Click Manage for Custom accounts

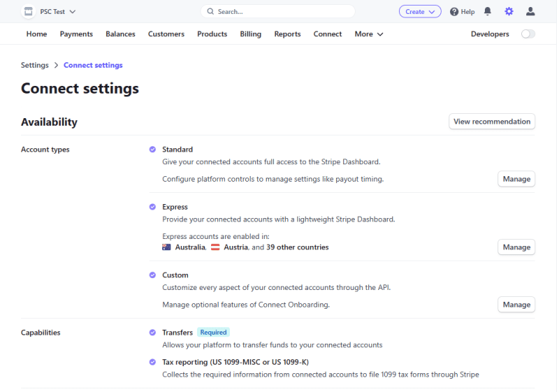tap(516, 305)
